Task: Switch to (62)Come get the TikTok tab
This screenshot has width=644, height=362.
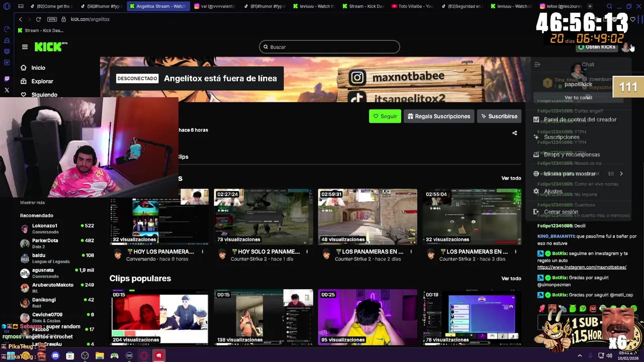Action: 51,7
